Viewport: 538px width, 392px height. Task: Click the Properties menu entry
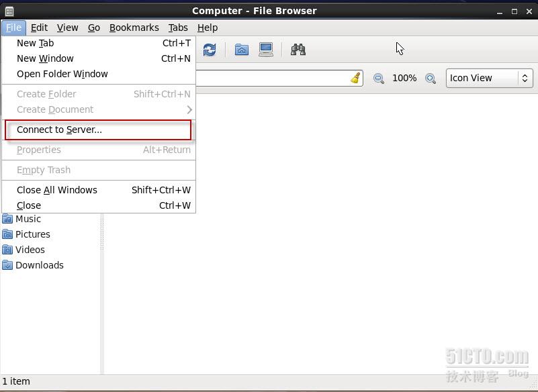coord(99,150)
